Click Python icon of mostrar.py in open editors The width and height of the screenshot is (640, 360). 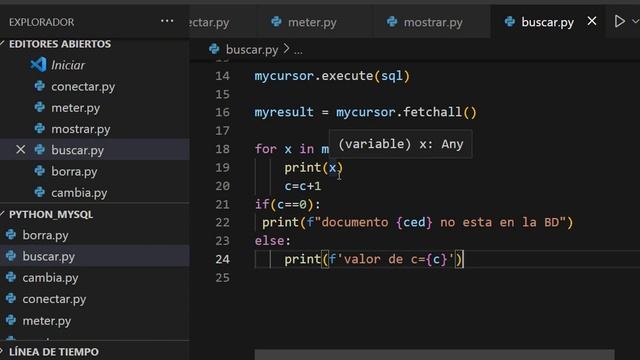(x=40, y=129)
